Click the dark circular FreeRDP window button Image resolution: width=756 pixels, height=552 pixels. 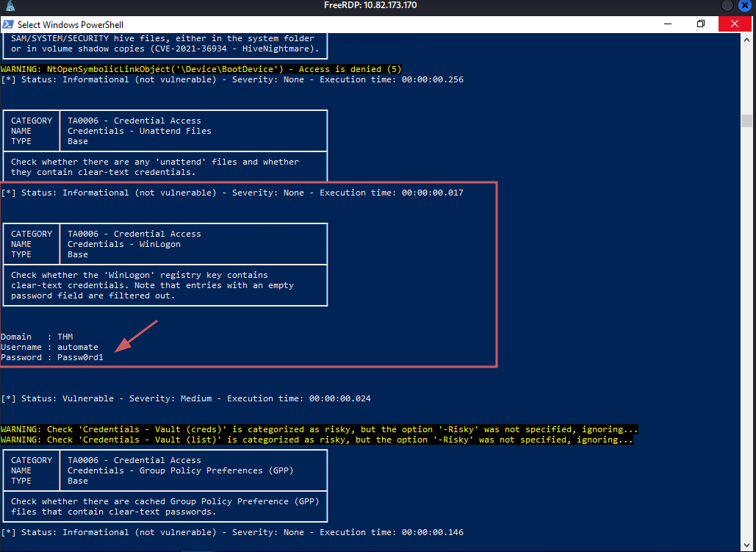click(x=727, y=6)
